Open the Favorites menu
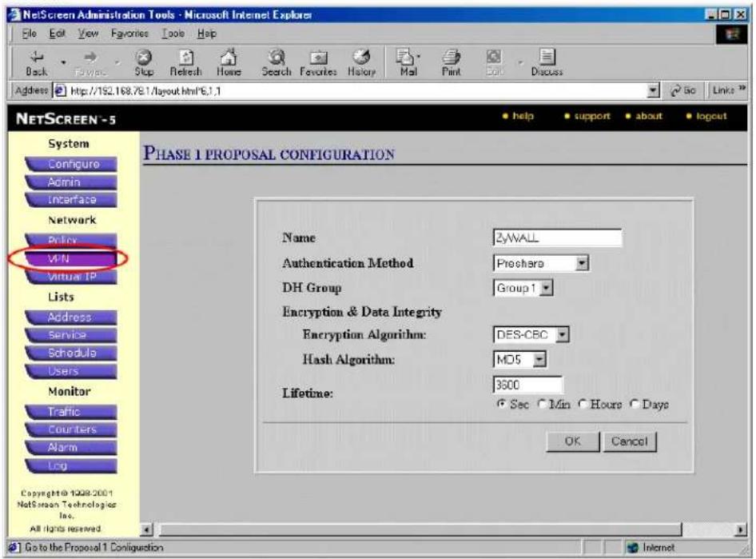The height and width of the screenshot is (559, 756). pyautogui.click(x=129, y=34)
